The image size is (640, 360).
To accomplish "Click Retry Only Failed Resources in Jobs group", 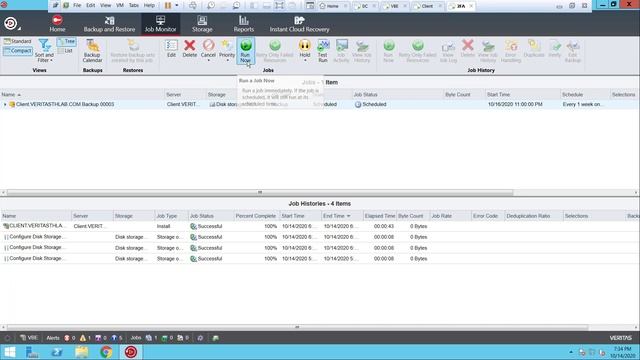I will 275,51.
